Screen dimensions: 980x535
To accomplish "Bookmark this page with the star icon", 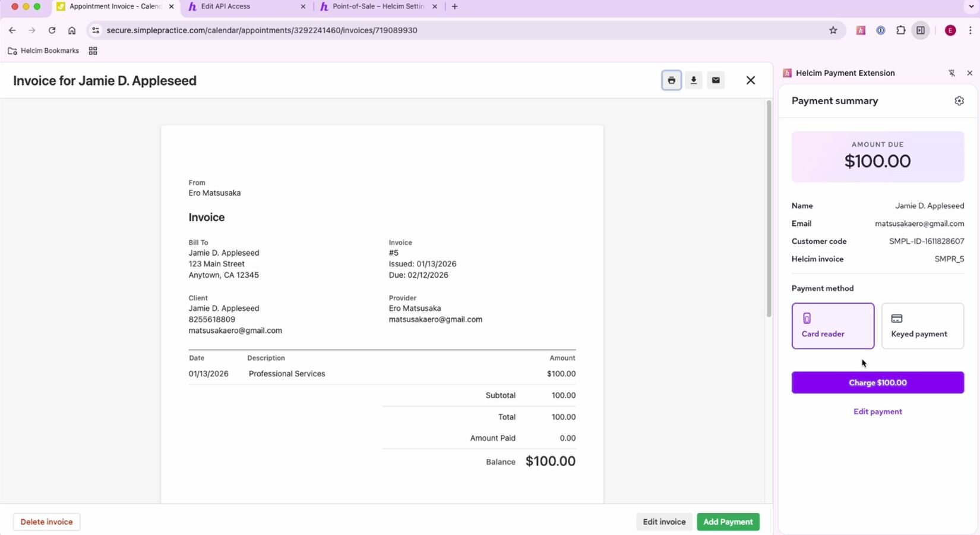I will [833, 30].
